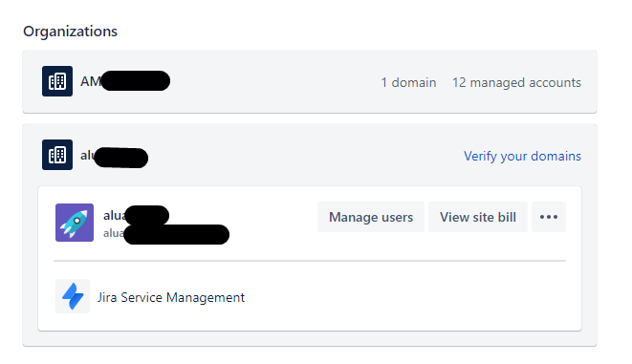Click the View site bill button

coord(478,217)
